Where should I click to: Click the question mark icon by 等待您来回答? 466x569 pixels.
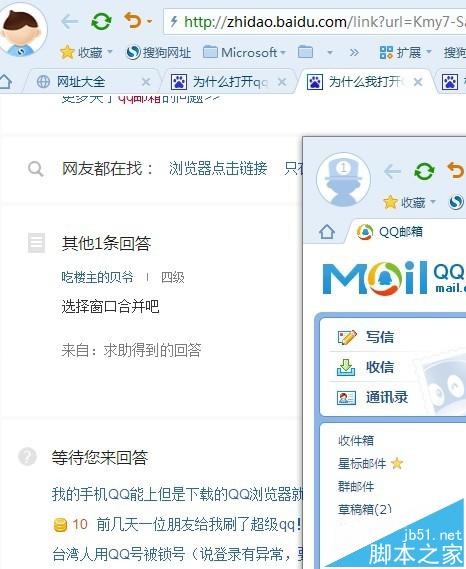point(28,457)
